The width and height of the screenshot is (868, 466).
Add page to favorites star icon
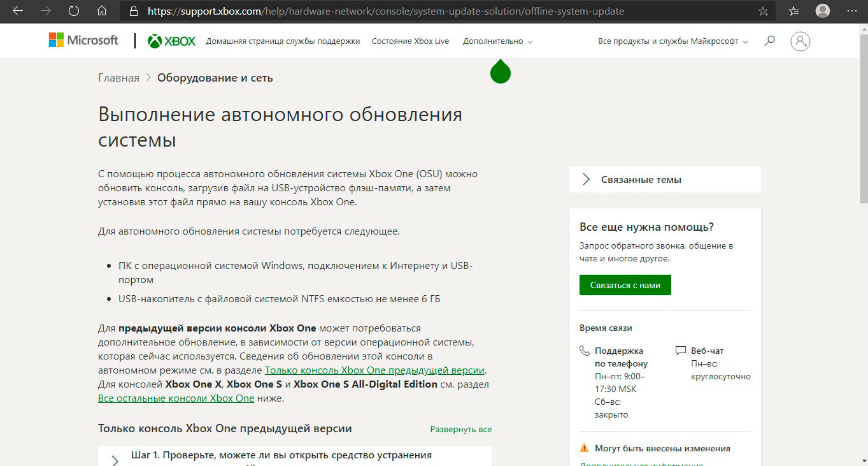click(x=763, y=11)
